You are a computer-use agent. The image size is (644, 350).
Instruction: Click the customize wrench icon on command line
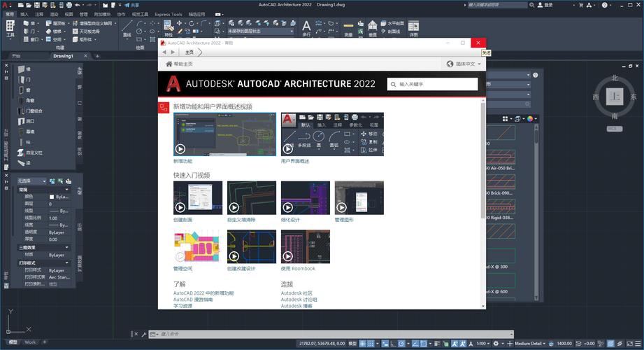pos(144,335)
